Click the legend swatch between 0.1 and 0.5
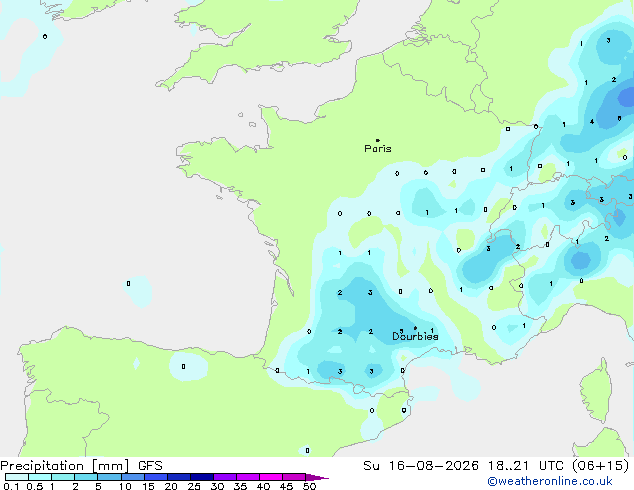The image size is (634, 490). (x=17, y=477)
